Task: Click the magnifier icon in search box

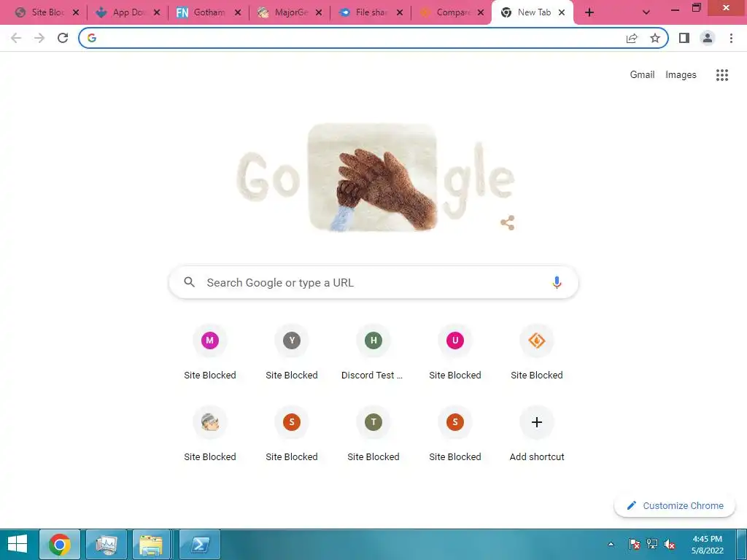Action: pyautogui.click(x=189, y=282)
